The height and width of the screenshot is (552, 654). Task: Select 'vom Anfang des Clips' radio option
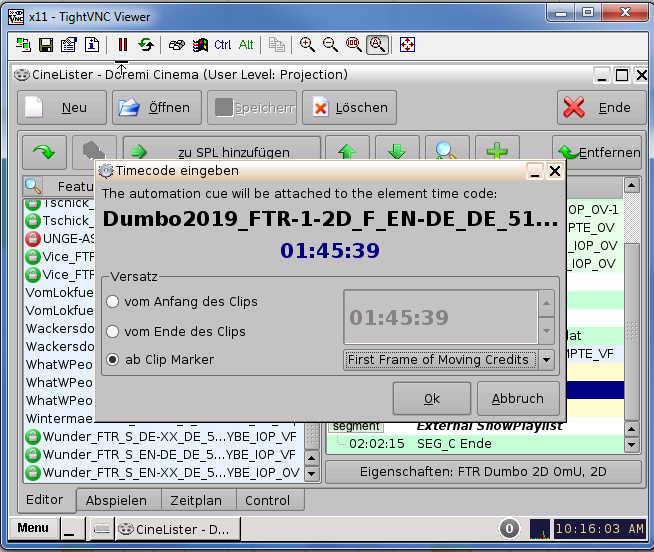click(x=113, y=301)
